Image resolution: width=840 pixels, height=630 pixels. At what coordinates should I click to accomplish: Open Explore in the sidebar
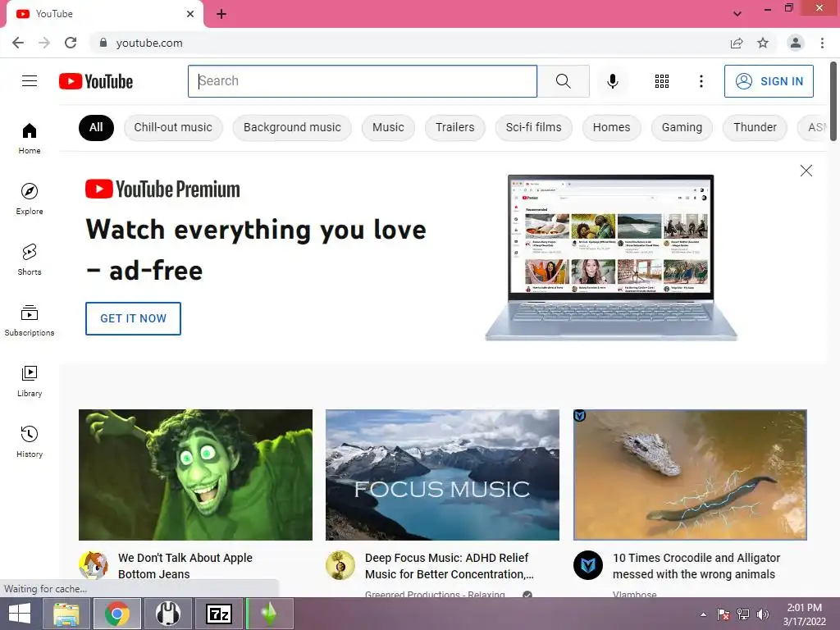pyautogui.click(x=30, y=199)
